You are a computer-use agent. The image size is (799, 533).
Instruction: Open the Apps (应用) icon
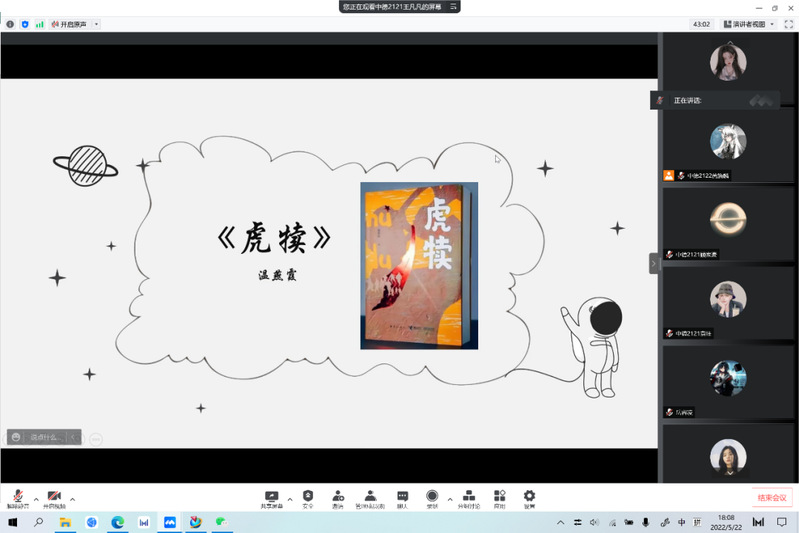[x=499, y=497]
